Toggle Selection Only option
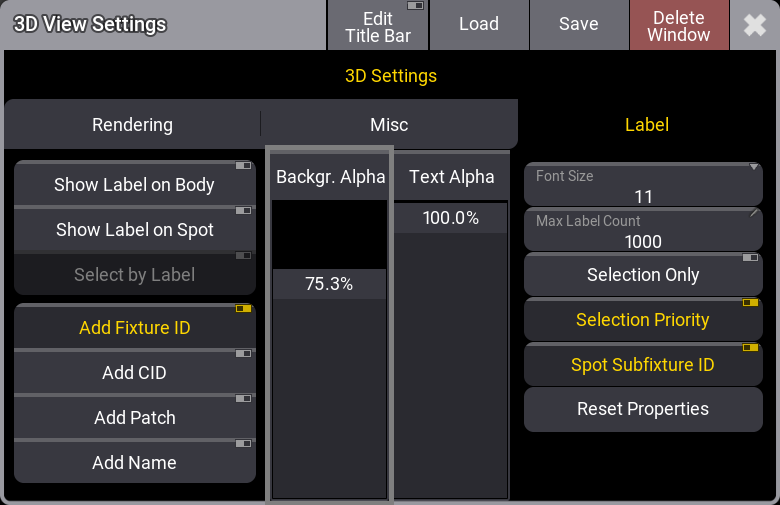This screenshot has width=780, height=505. [643, 275]
